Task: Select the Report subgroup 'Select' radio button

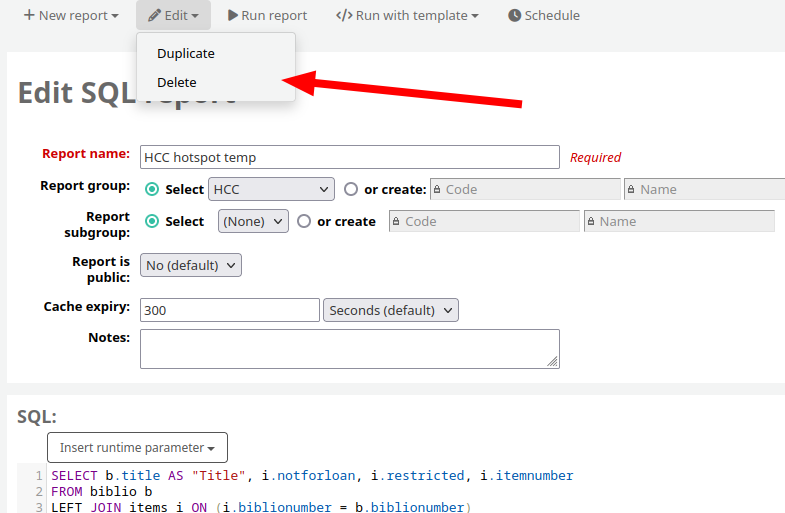Action: tap(152, 221)
